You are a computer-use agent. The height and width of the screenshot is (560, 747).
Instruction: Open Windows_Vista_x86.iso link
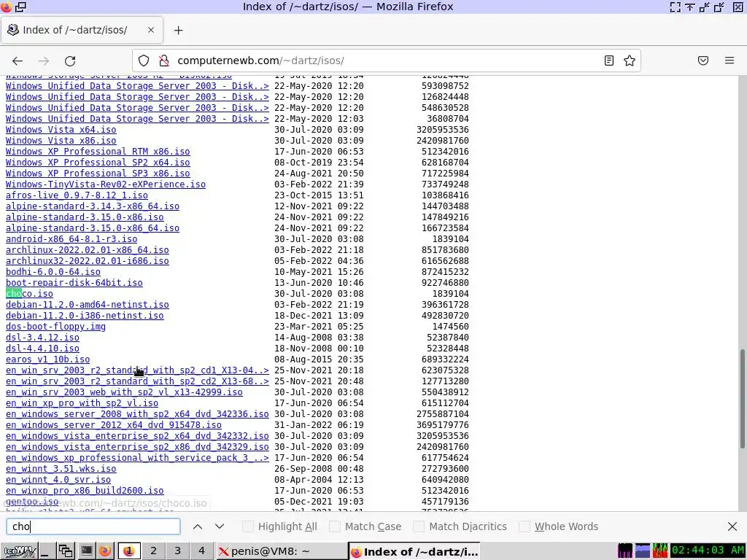[x=61, y=141]
